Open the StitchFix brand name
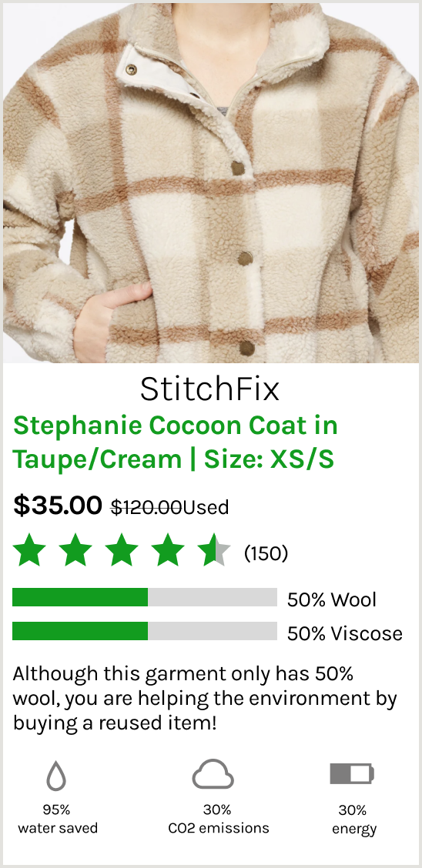This screenshot has width=422, height=868. [210, 389]
